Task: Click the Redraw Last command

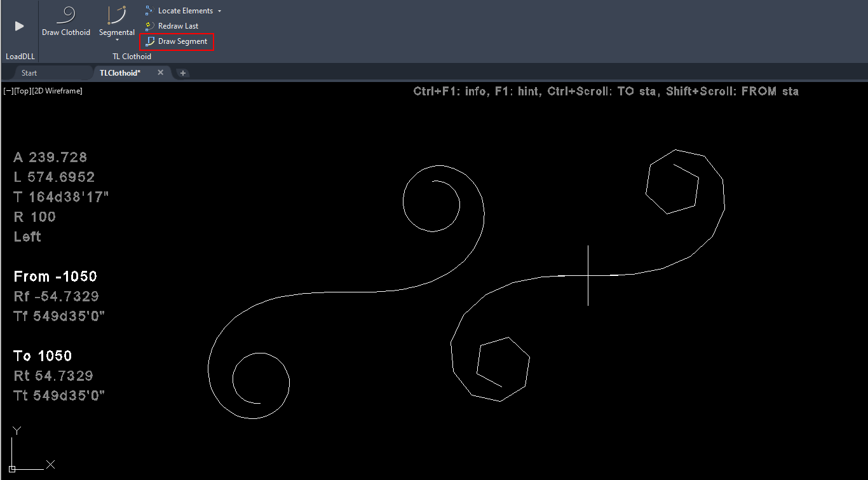Action: pos(172,26)
